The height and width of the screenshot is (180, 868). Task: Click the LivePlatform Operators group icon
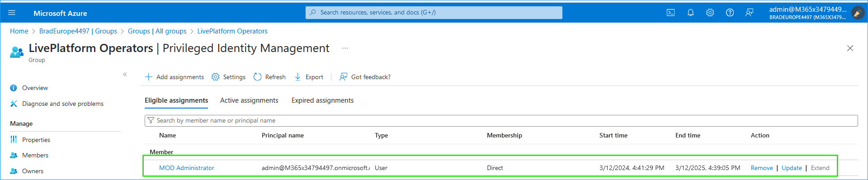point(17,52)
